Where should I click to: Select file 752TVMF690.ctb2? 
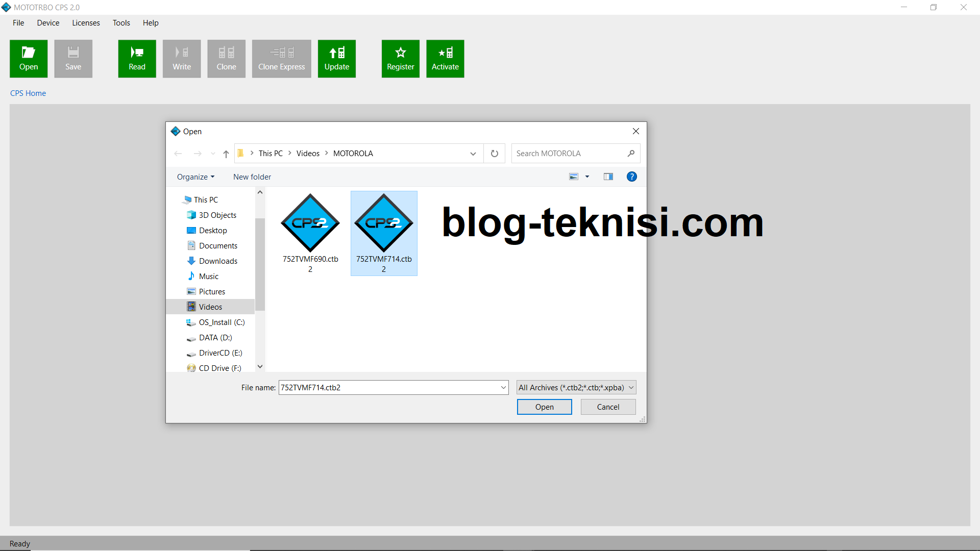point(310,234)
